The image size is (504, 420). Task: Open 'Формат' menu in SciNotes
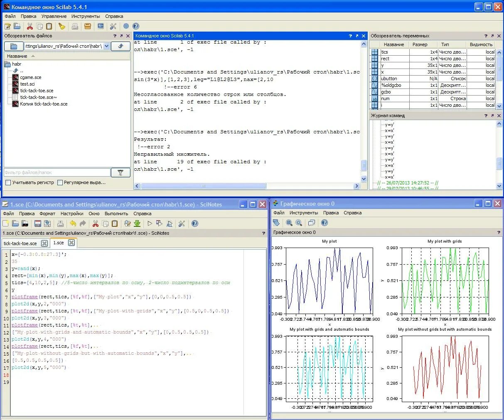coord(47,214)
